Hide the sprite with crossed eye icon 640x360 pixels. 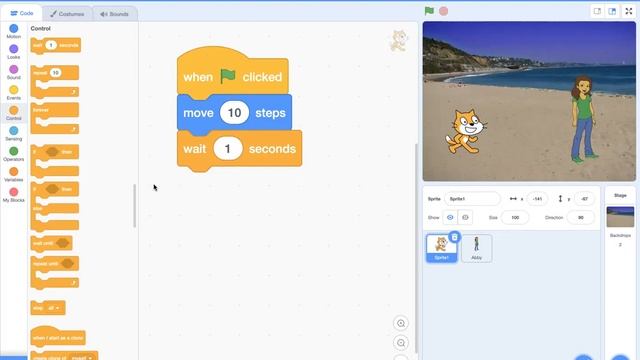click(465, 218)
